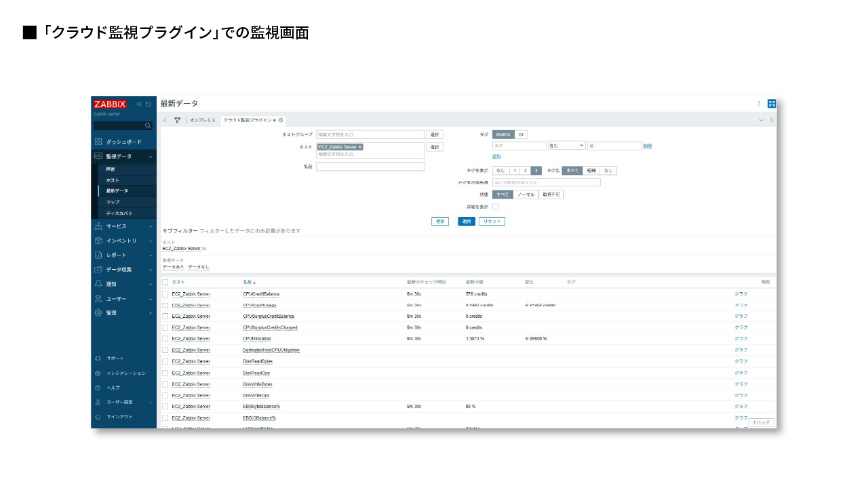Image resolution: width=868 pixels, height=488 pixels.
Task: Open グラフ link for CPUUtilization row
Action: [x=741, y=338]
